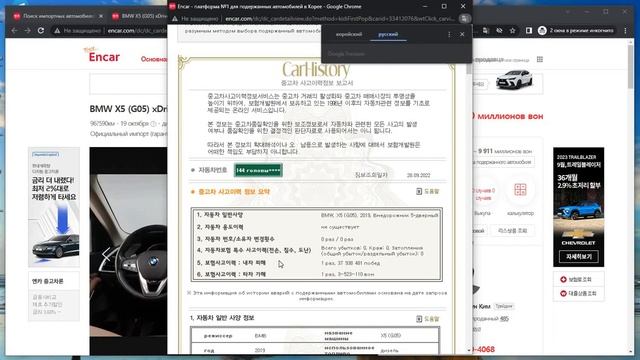Viewport: 640px width, 360px height.
Task: Go back in the background Chrome window
Action: pos(14,31)
